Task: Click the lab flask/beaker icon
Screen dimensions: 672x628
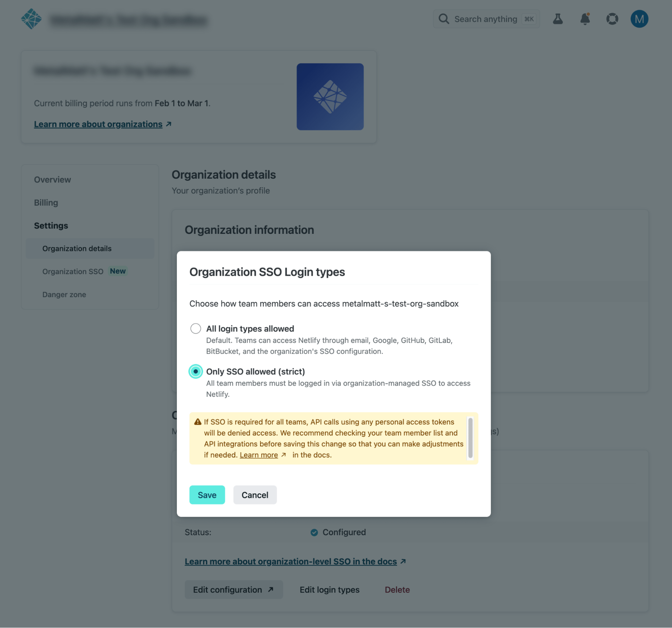Action: [x=558, y=19]
